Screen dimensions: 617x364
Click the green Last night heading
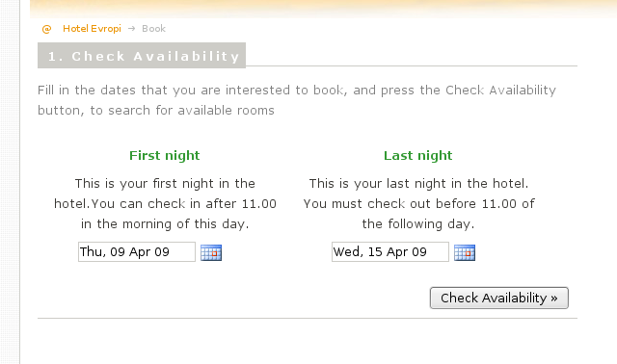[x=417, y=156]
